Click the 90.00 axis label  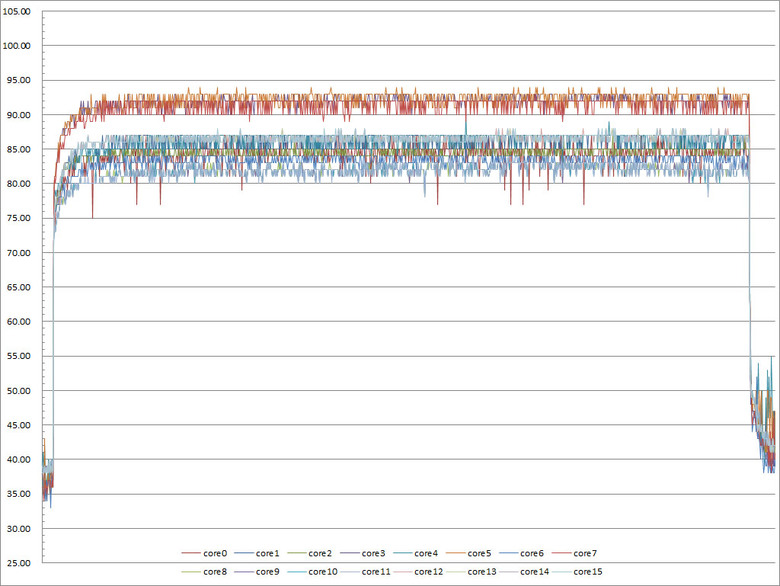(18, 115)
